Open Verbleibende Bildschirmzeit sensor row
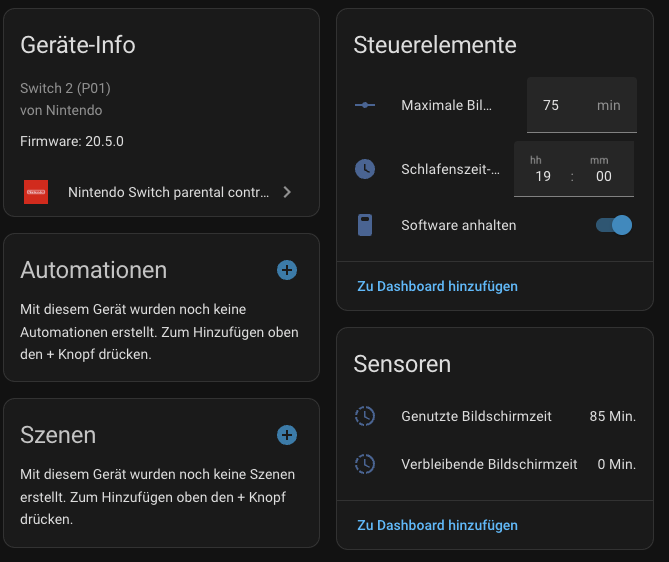 click(495, 464)
